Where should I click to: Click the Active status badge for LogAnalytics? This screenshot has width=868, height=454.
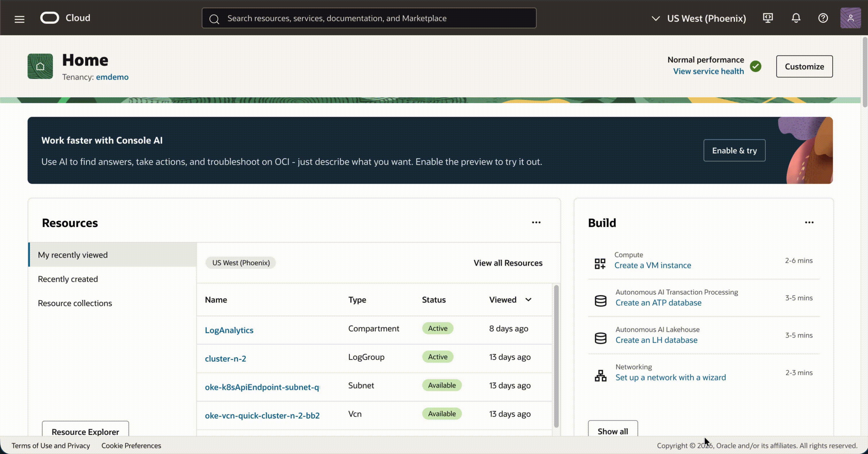(x=438, y=328)
